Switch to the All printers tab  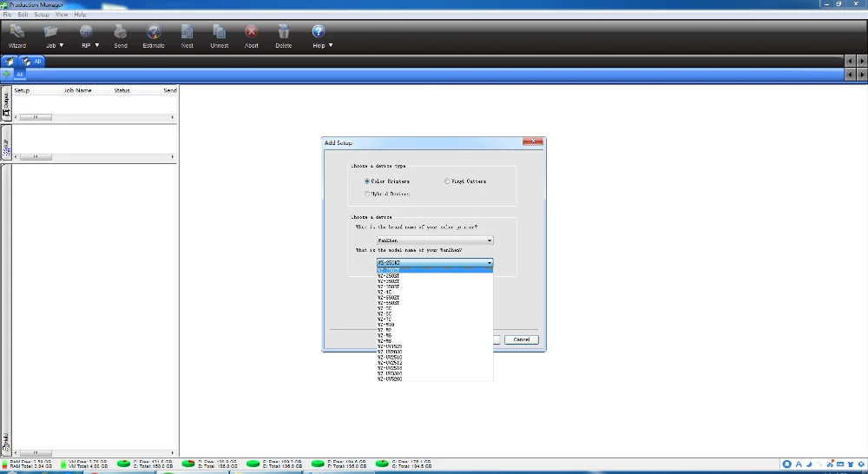[31, 62]
